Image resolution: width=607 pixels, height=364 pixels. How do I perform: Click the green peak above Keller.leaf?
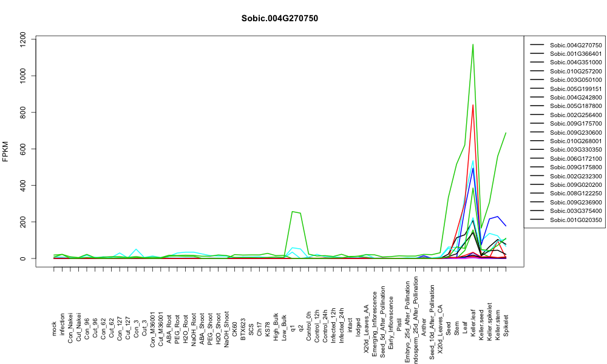[x=473, y=45]
